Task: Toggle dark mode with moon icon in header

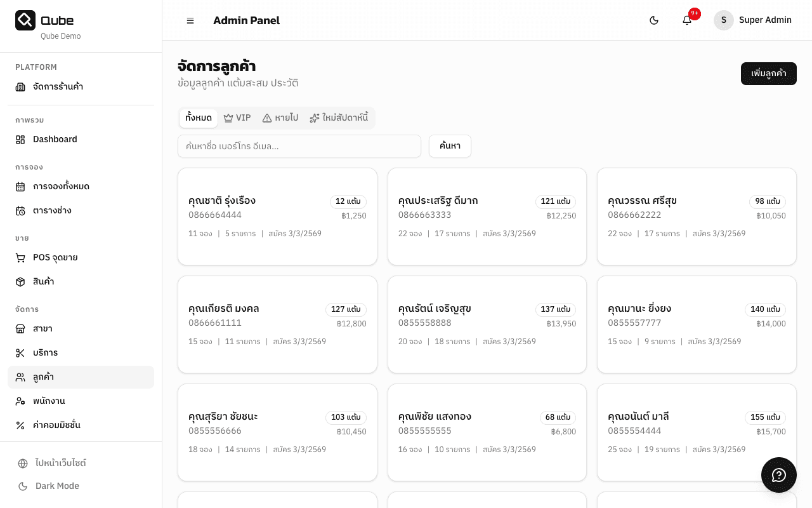Action: 654,20
